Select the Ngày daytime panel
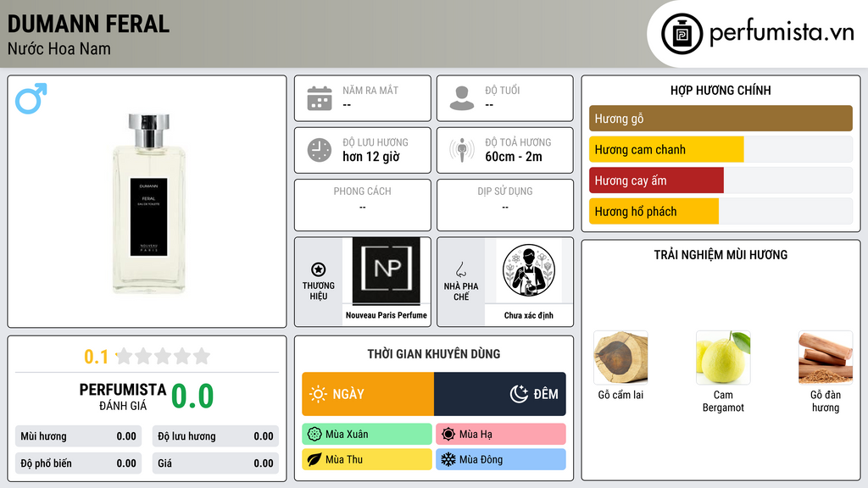This screenshot has height=488, width=868. pos(368,394)
